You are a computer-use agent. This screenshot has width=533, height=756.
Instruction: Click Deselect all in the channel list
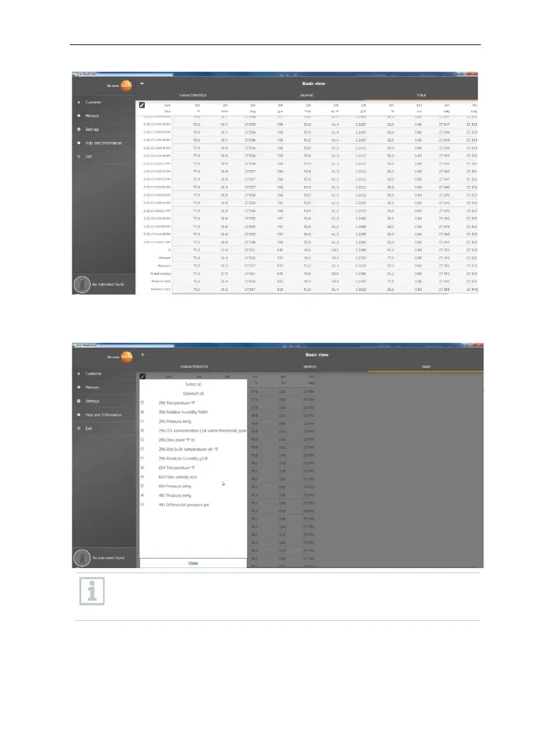coord(193,394)
